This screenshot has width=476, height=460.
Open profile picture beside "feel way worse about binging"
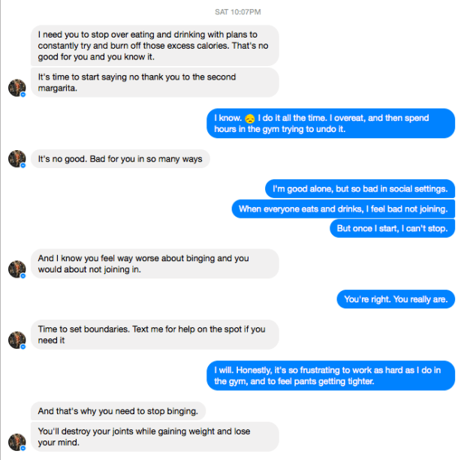[x=17, y=269]
